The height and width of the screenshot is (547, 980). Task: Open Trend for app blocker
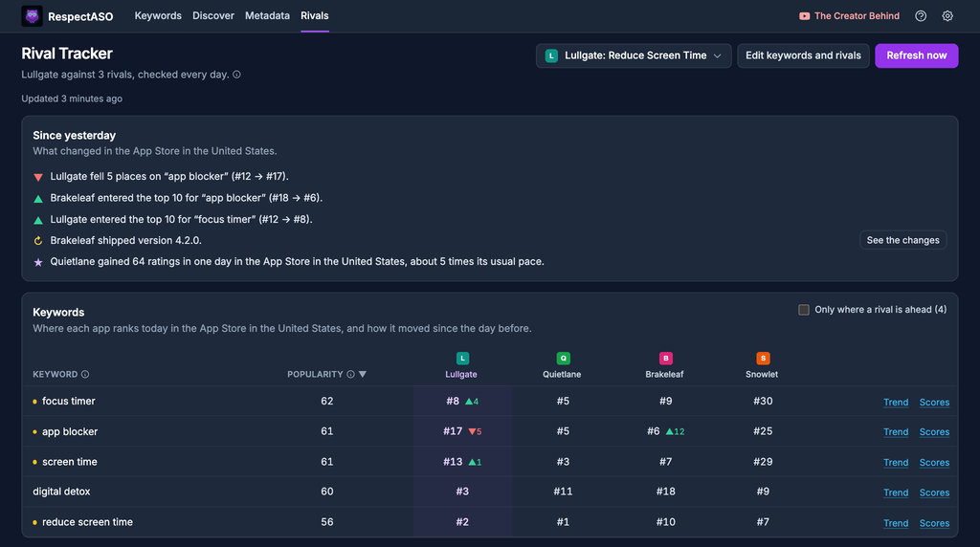click(896, 431)
